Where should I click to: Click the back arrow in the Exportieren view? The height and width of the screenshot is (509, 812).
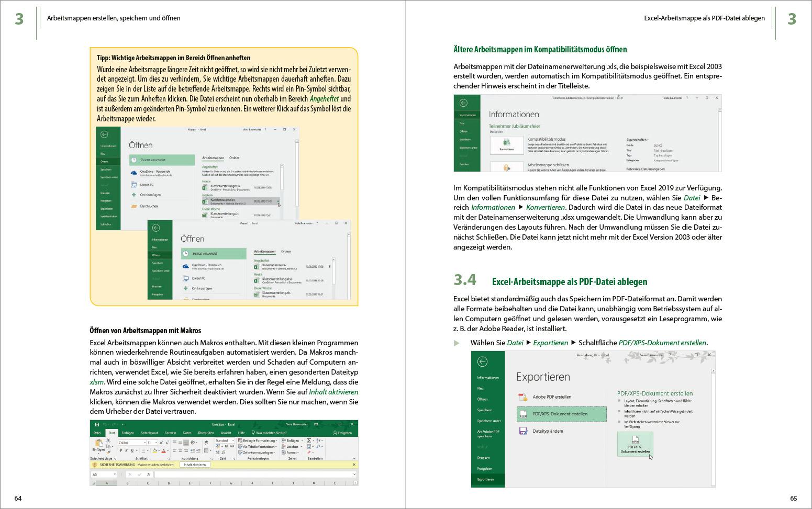click(x=482, y=361)
